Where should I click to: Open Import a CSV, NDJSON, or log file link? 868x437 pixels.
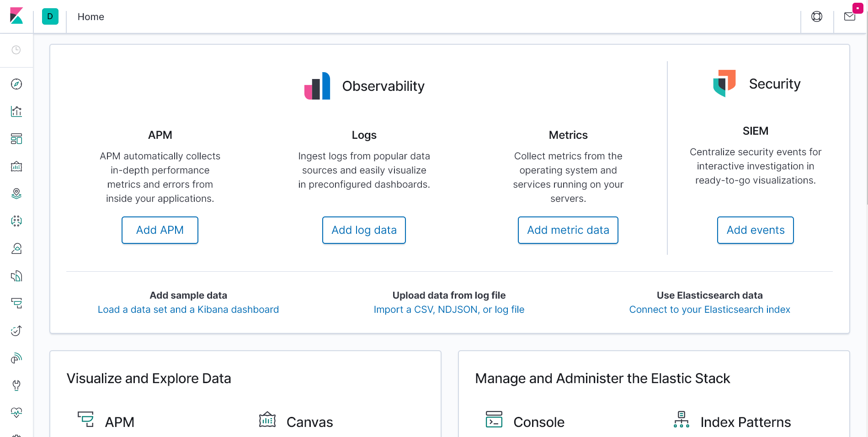(x=449, y=310)
